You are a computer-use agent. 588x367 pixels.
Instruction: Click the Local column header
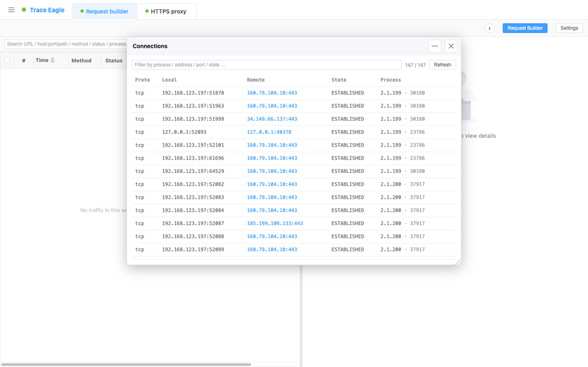(x=169, y=80)
